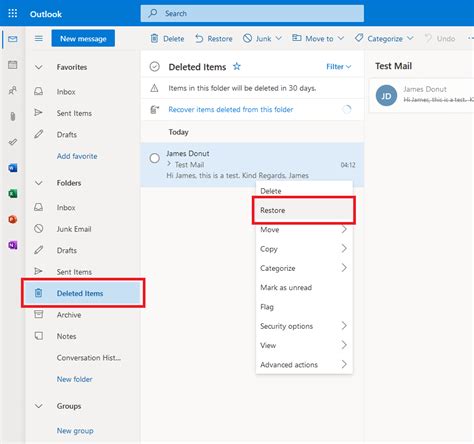Choose Flag in the context menu
Screen dimensions: 474x444
tap(304, 307)
